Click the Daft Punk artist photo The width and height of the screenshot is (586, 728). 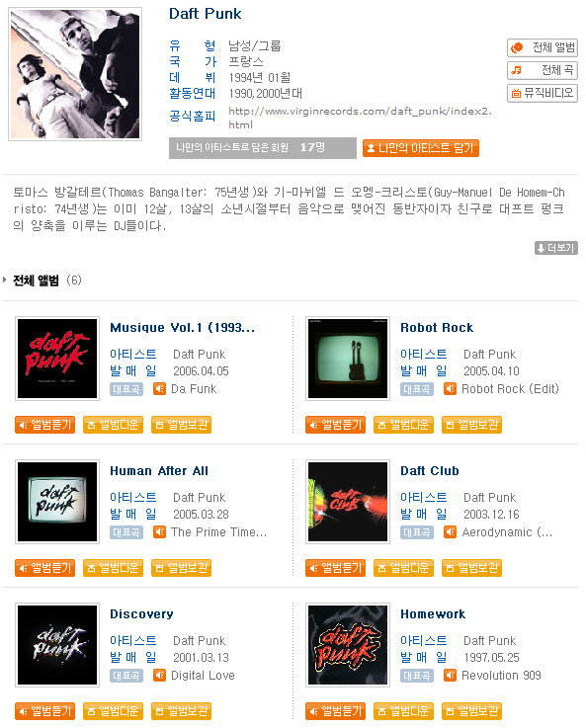[x=75, y=74]
